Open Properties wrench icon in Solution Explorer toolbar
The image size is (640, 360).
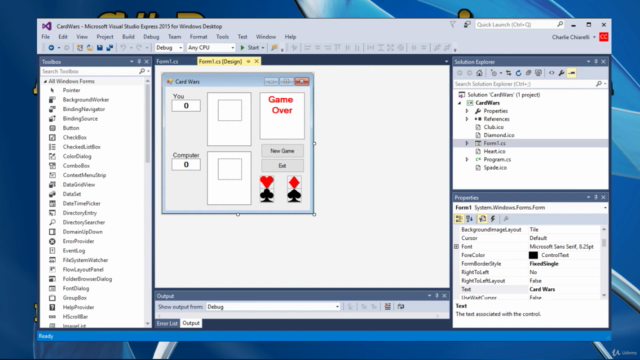[562, 73]
